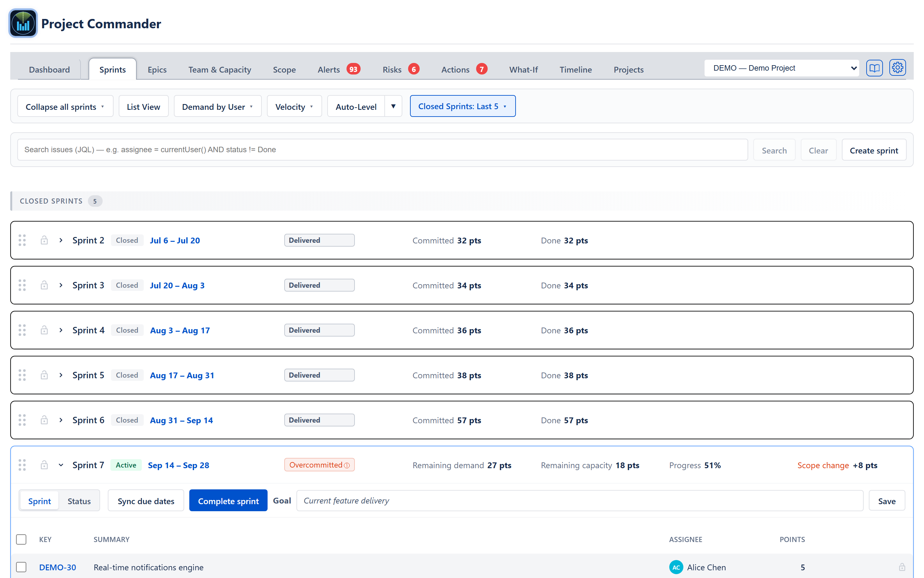Image resolution: width=924 pixels, height=578 pixels.
Task: Click the JQL search issues field
Action: pyautogui.click(x=382, y=149)
